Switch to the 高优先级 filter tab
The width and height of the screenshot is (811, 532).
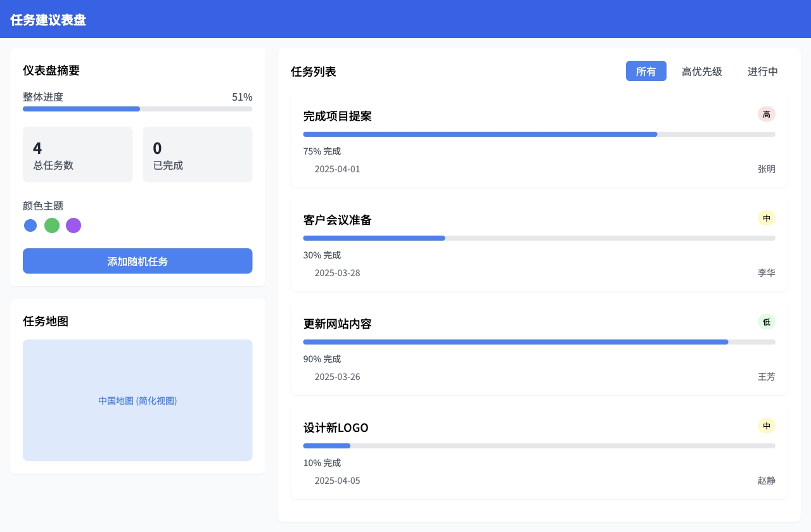tap(701, 72)
